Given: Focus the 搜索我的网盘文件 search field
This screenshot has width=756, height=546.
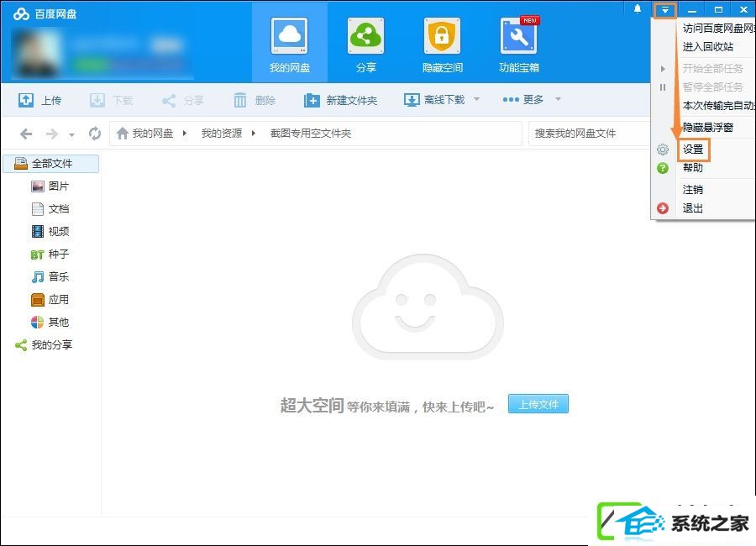Looking at the screenshot, I should click(x=589, y=133).
